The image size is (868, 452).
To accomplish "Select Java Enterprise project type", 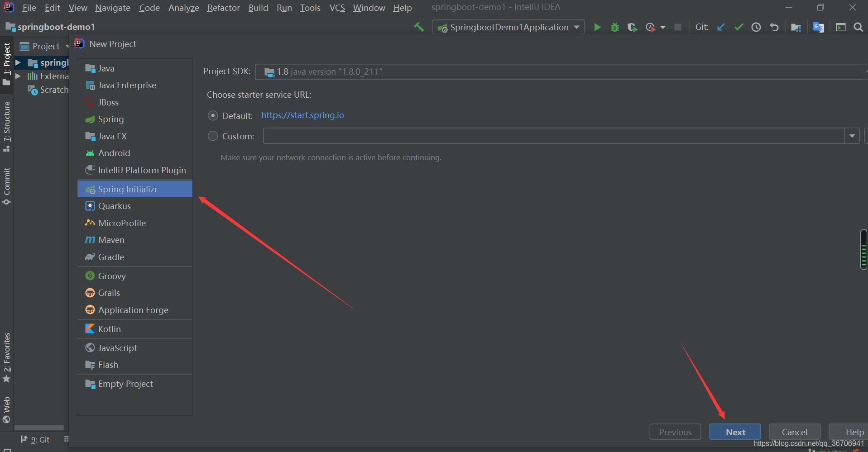I will pos(135,85).
